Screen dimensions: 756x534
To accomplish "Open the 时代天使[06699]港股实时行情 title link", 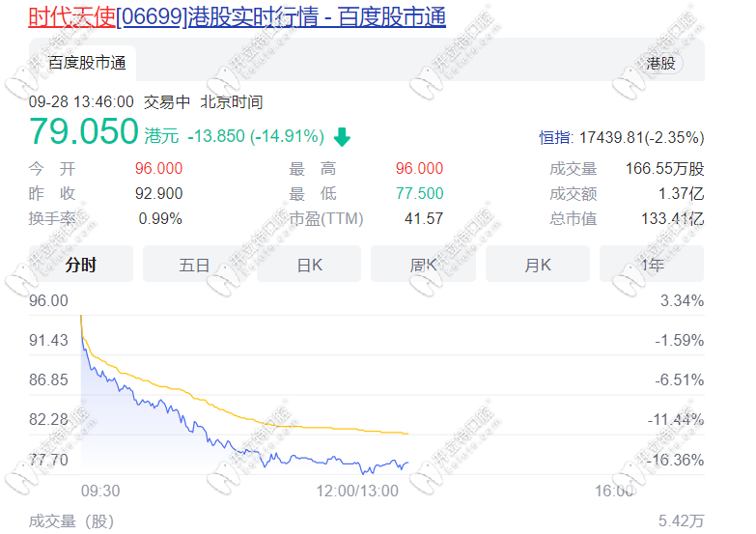I will pos(238,17).
